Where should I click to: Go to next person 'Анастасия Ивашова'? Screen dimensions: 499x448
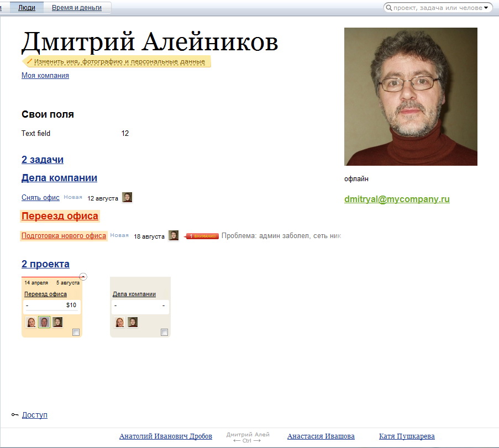pos(321,436)
